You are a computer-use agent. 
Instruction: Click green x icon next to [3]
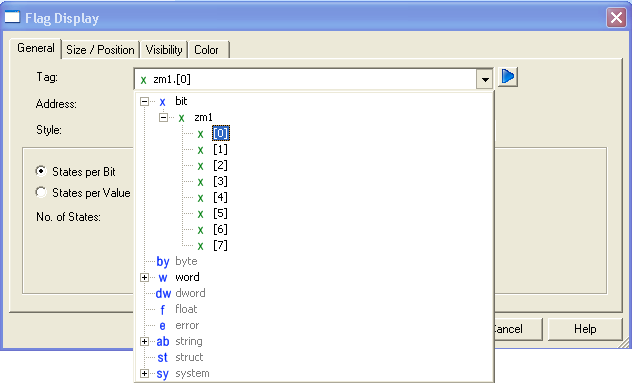(x=200, y=182)
